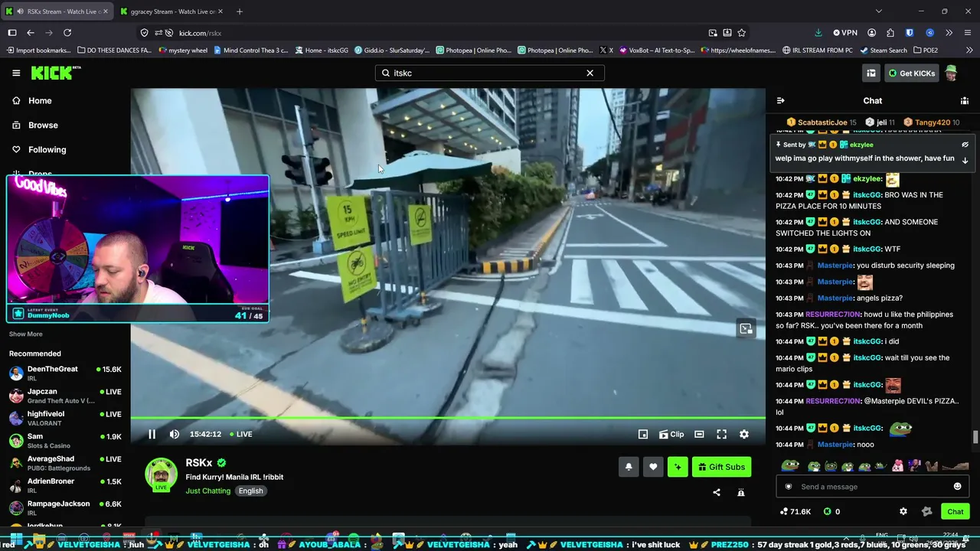
Task: Expand Show More in sidebar
Action: 26,334
